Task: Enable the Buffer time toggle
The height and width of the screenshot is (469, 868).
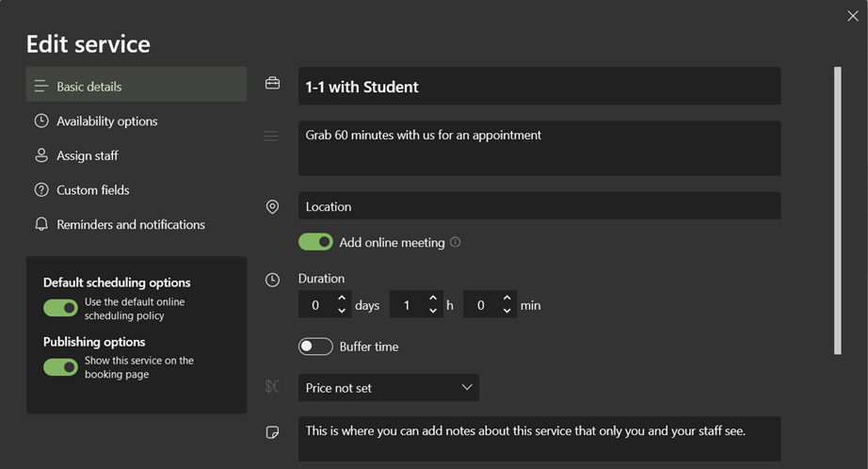Action: [x=315, y=347]
